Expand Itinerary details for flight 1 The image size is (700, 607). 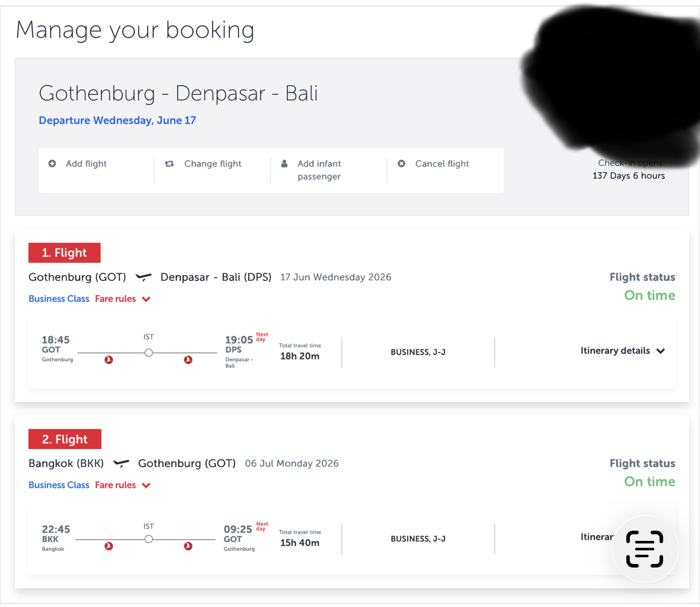[622, 351]
